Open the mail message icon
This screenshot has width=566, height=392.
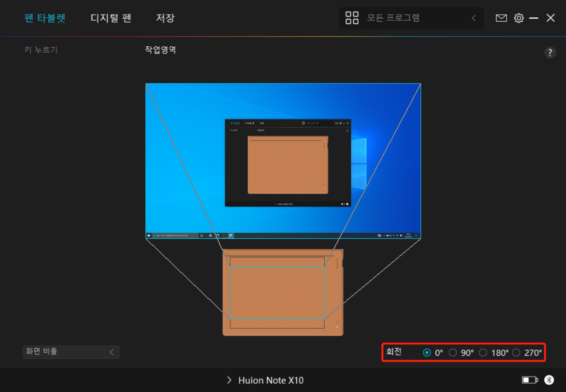pyautogui.click(x=501, y=18)
